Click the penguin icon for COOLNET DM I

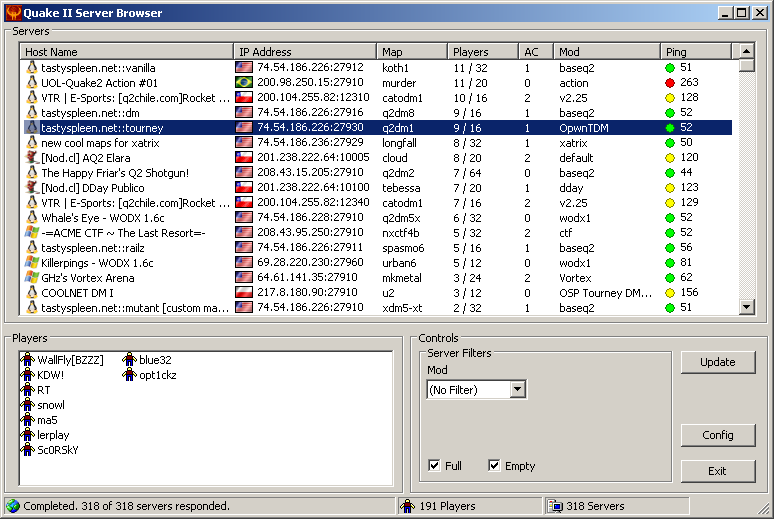pyautogui.click(x=32, y=292)
